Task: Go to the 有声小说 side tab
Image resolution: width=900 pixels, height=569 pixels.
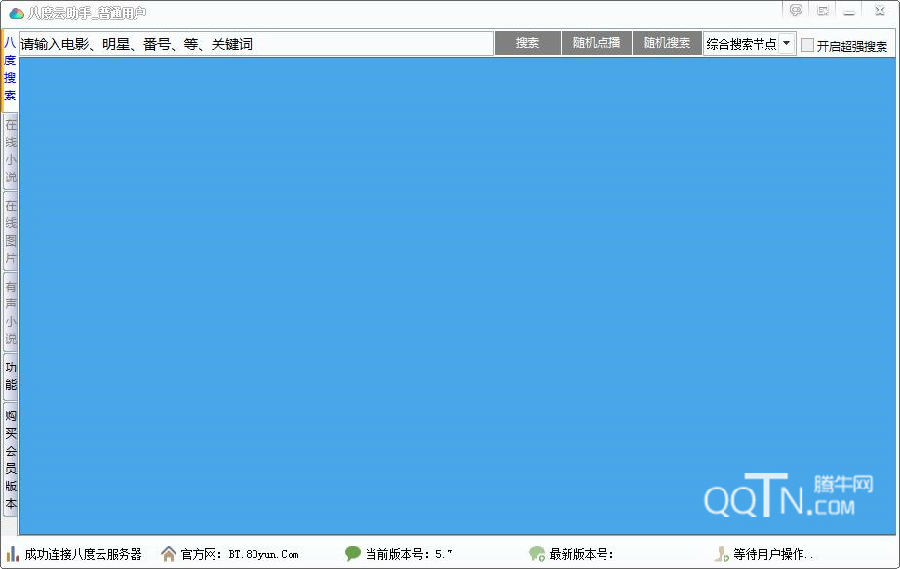Action: pos(10,313)
